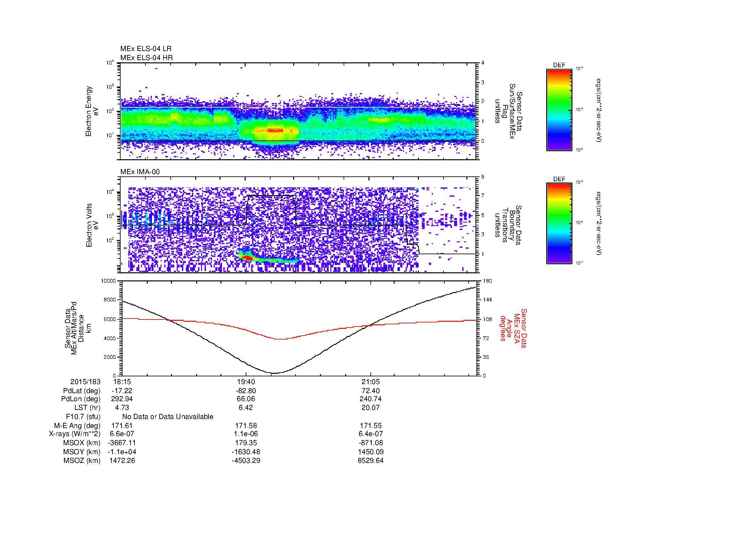This screenshot has width=756, height=534.
Task: Click the MSOX value '-871.08'
Action: tap(371, 443)
